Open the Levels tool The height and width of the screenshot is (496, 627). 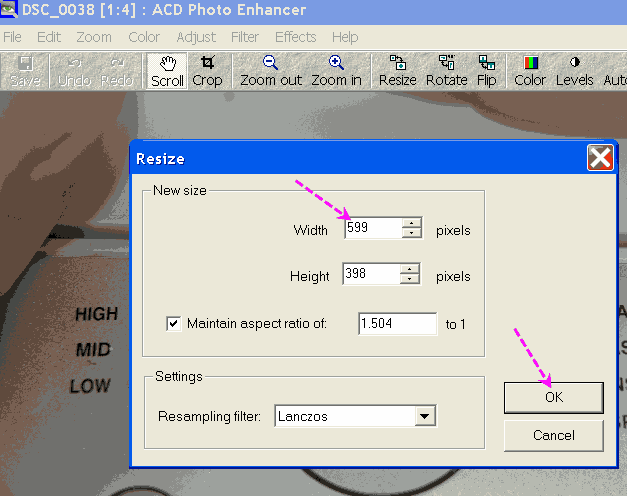click(x=575, y=71)
